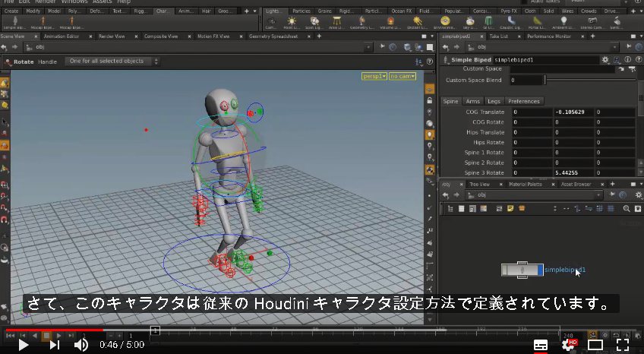The height and width of the screenshot is (354, 644).
Task: Add a Camera from the Lights shelf
Action: [x=270, y=23]
